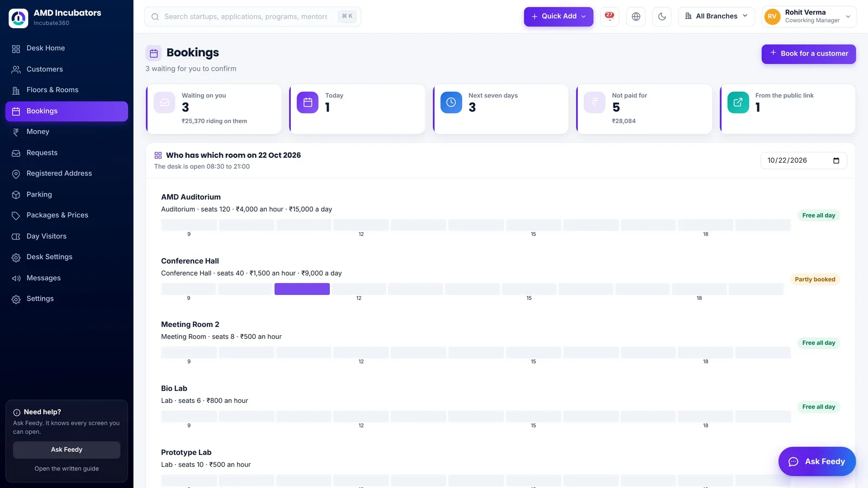Open Floors & Rooms
868x488 pixels.
pos(67,90)
